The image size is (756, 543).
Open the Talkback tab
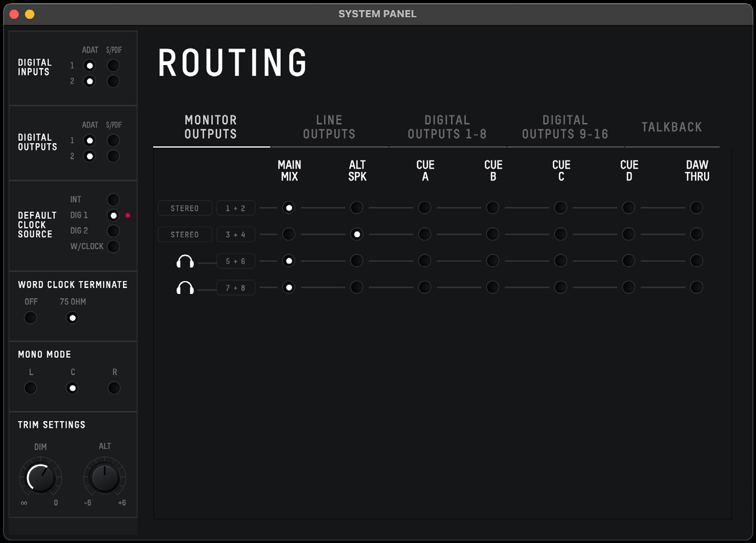click(x=672, y=127)
